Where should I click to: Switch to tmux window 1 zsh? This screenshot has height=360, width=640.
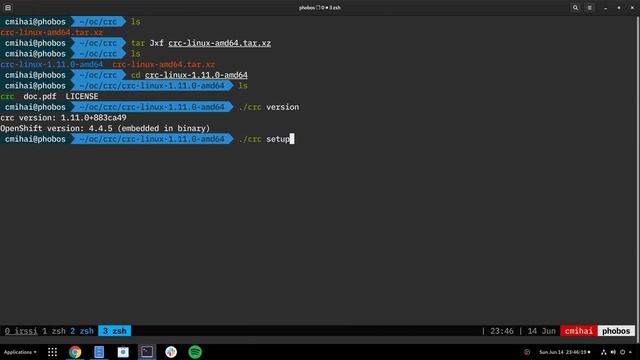(54, 331)
